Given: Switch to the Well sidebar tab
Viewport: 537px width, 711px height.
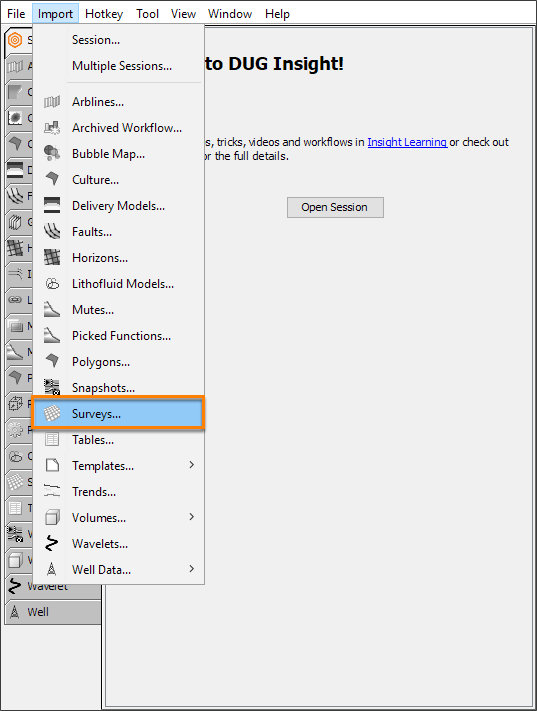Looking at the screenshot, I should 53,612.
